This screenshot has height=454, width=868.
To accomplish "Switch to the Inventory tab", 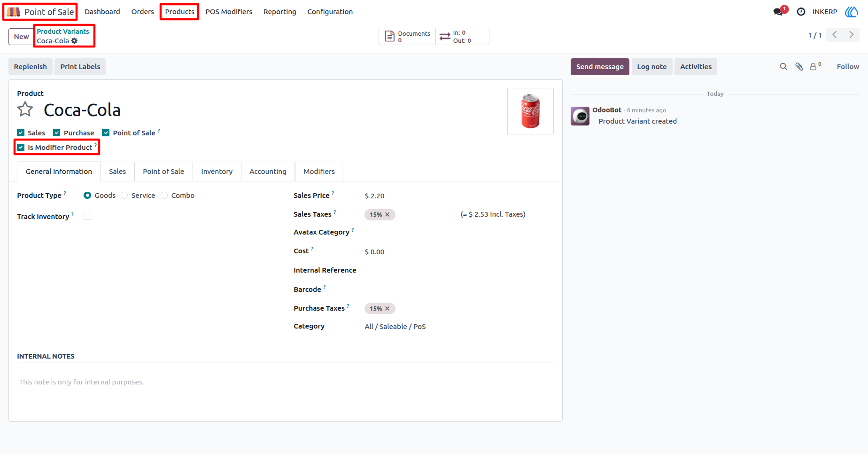I will pos(217,172).
